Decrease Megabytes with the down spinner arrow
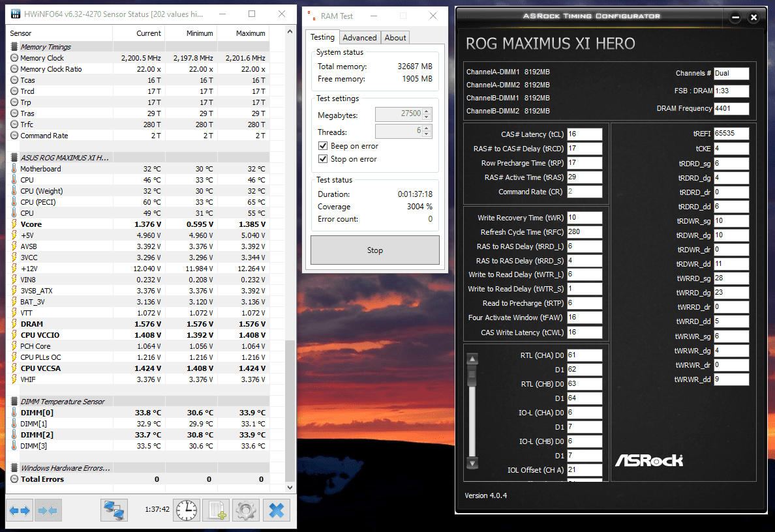Viewport: 775px width, 532px height. [427, 117]
